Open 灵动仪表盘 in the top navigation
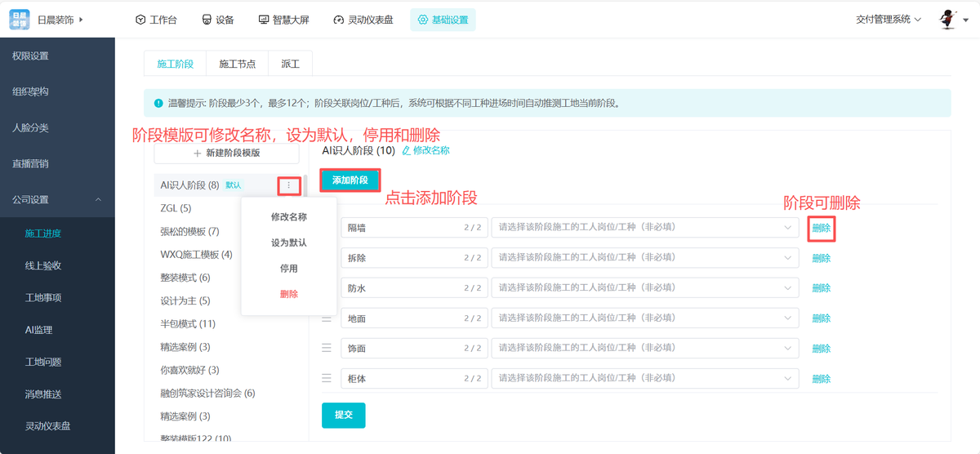This screenshot has height=454, width=980. coord(365,20)
